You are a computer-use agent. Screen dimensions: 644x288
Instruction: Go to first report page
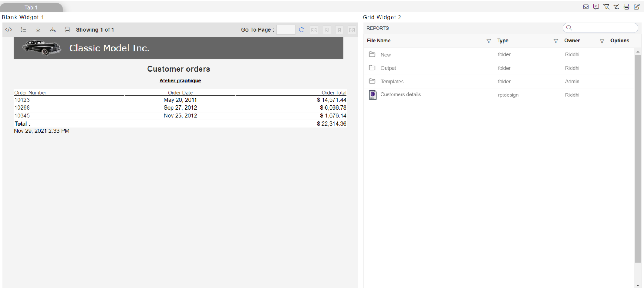pyautogui.click(x=314, y=29)
